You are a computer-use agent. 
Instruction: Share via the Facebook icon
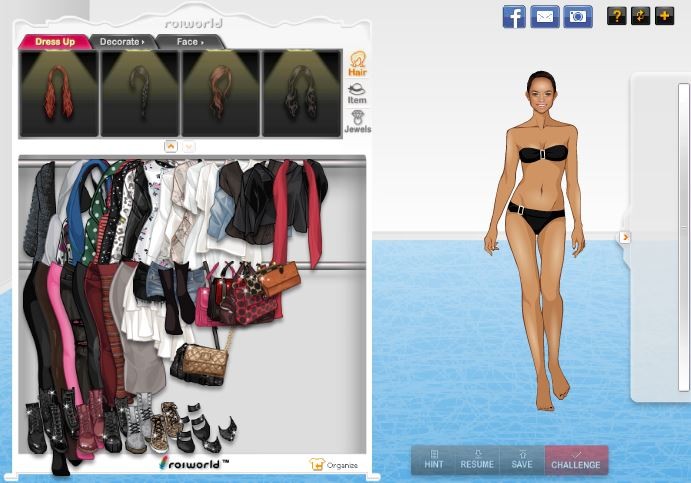pos(514,16)
